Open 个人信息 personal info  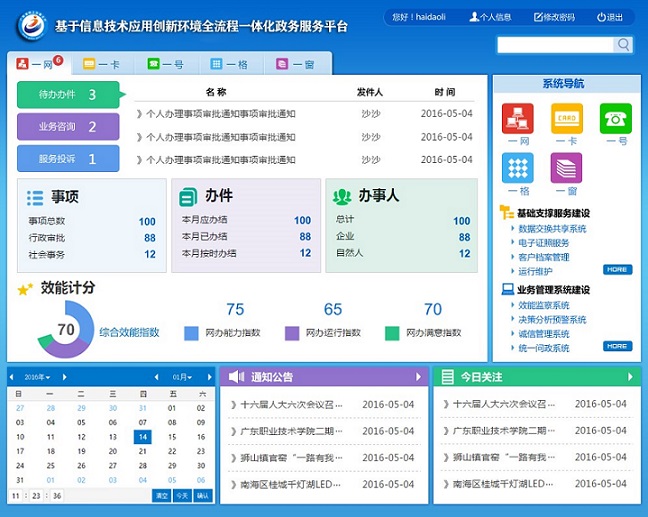click(490, 17)
